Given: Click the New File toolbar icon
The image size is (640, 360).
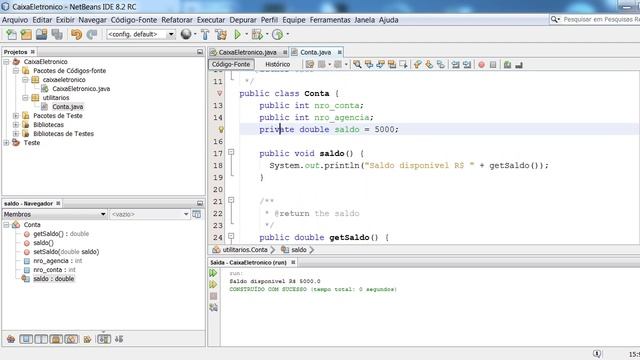Looking at the screenshot, I should [x=11, y=35].
